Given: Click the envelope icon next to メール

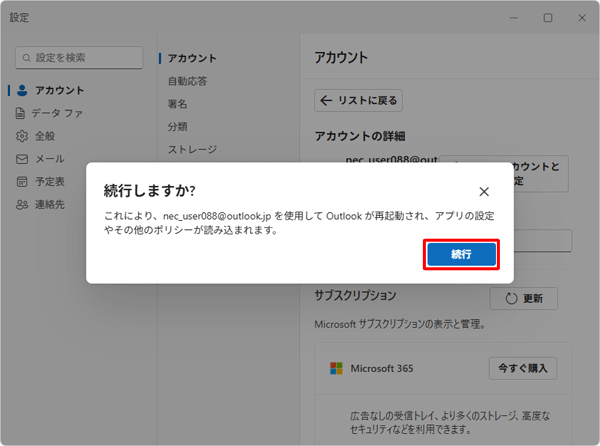Looking at the screenshot, I should pos(22,159).
